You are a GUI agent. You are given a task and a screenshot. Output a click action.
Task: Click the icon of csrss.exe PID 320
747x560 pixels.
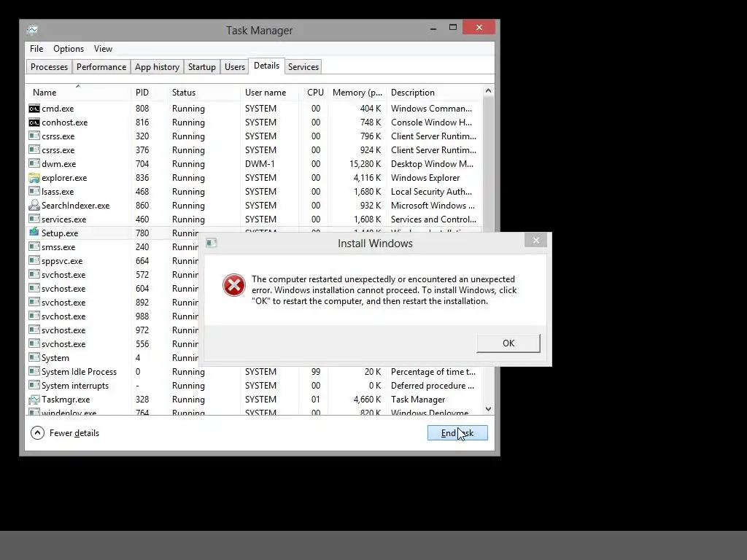(34, 136)
